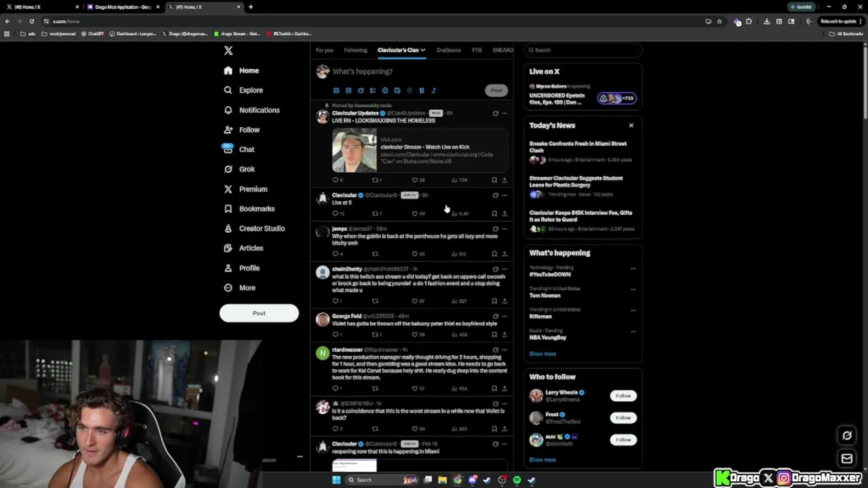Open 'Streamer Clavicular Suggests Student Loans' news

point(583,186)
